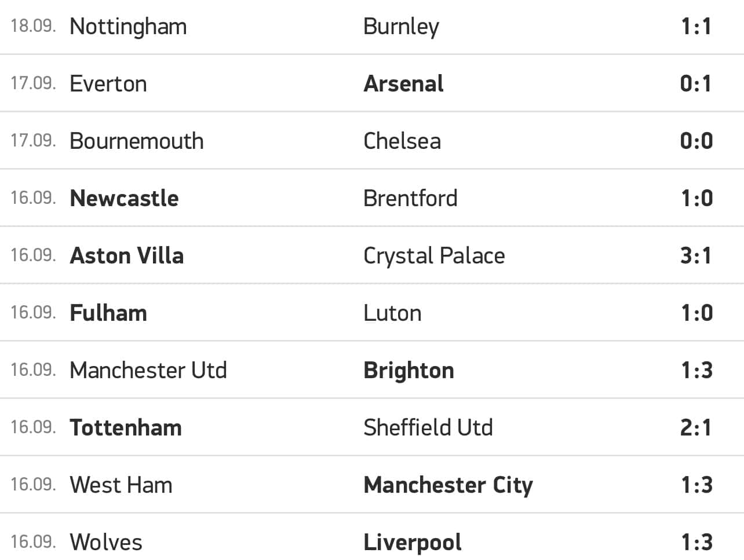Click the 3:1 score for Aston Villa
This screenshot has width=744, height=560.
[696, 256]
